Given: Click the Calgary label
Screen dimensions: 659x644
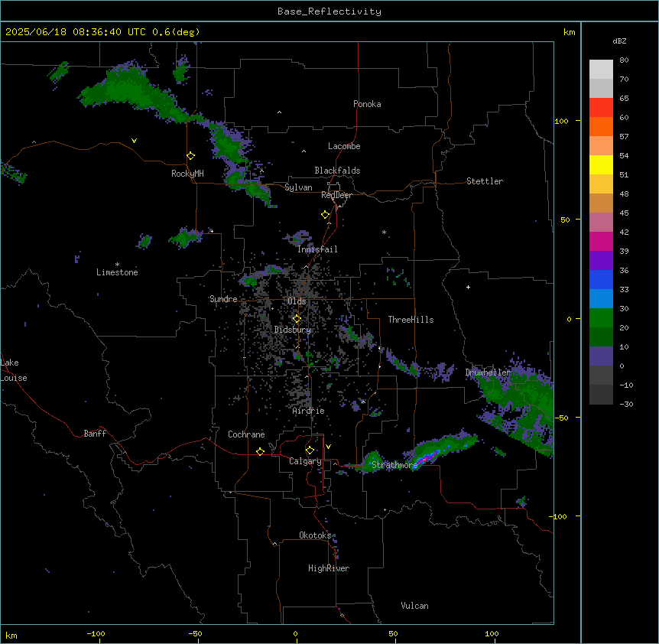Looking at the screenshot, I should pyautogui.click(x=305, y=461).
